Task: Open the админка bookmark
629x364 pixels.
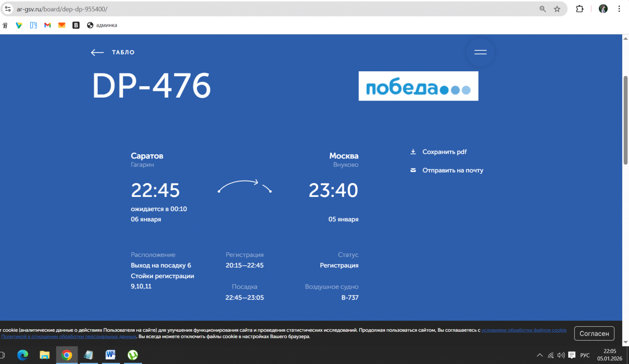Action: point(102,25)
